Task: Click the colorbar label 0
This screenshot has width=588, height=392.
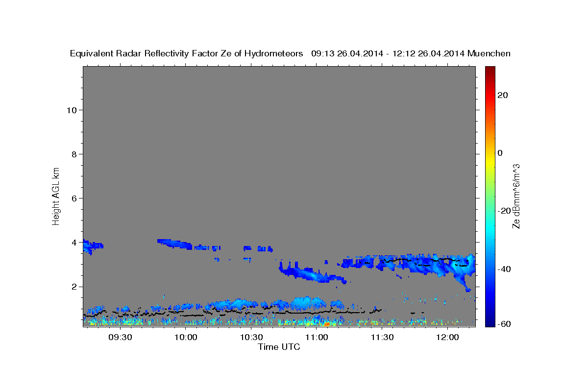Action: pyautogui.click(x=500, y=153)
